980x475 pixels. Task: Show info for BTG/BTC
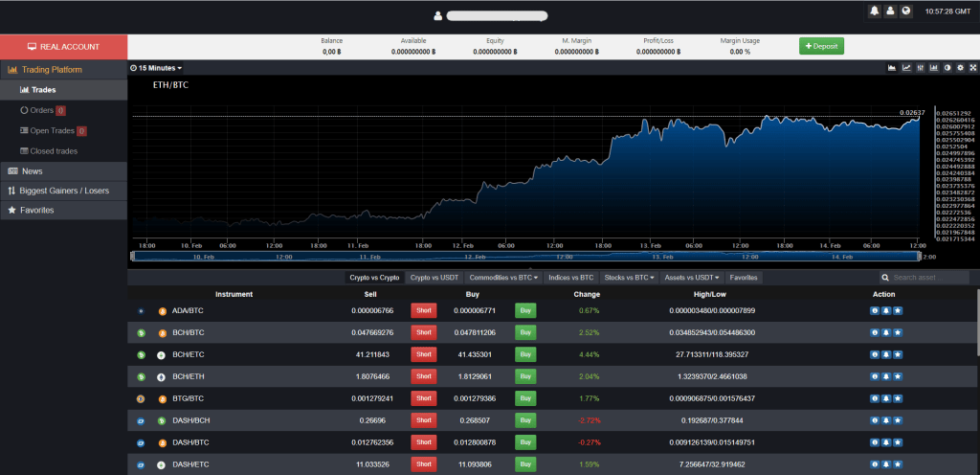pos(875,398)
